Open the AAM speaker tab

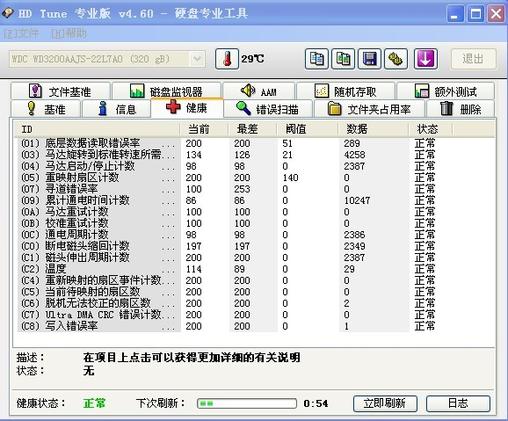259,91
